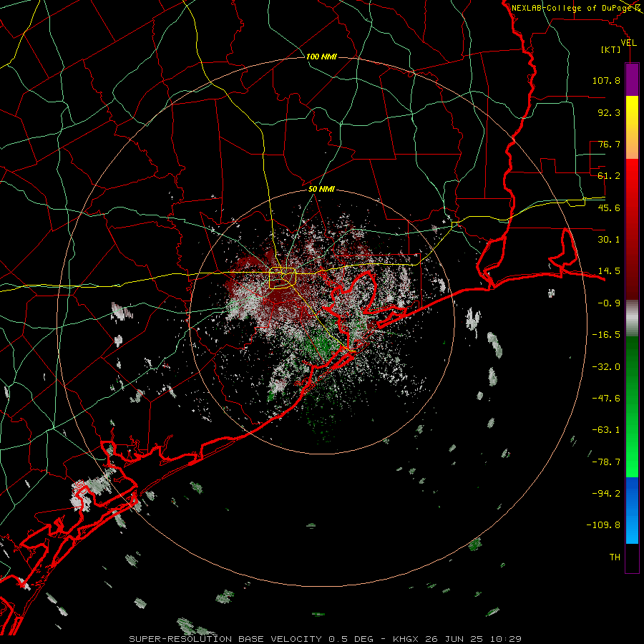Click the 45.6 legend value
This screenshot has width=644, height=644.
point(609,208)
